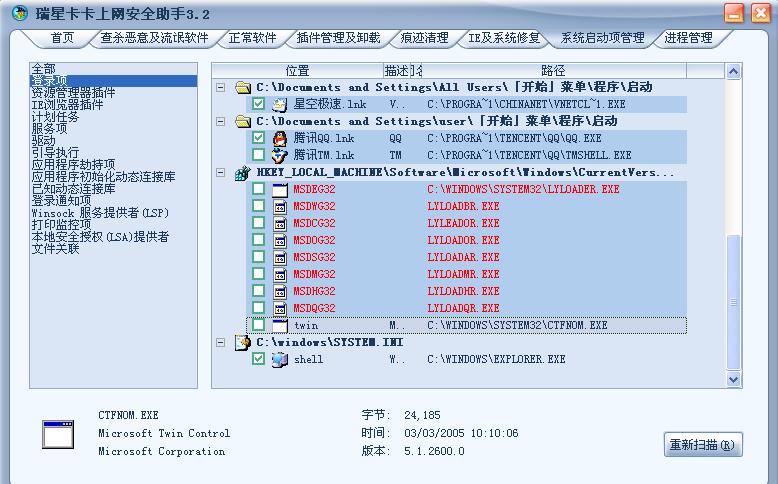This screenshot has width=778, height=484.
Task: Click the LYLOADQR.EXE path text
Action: click(463, 308)
